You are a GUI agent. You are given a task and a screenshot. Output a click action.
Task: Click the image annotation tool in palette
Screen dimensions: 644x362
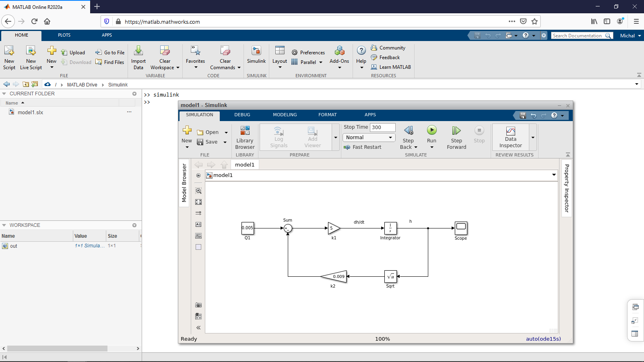198,236
